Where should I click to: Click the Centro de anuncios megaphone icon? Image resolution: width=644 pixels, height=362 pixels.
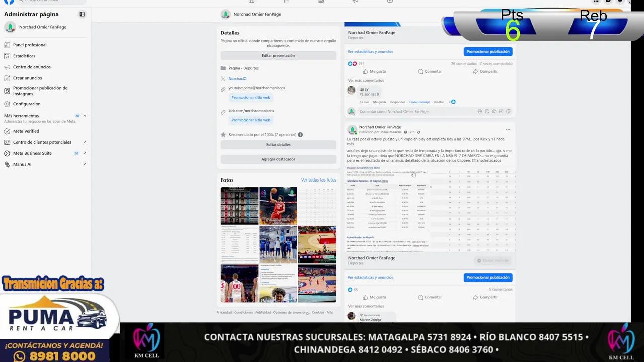click(x=7, y=67)
